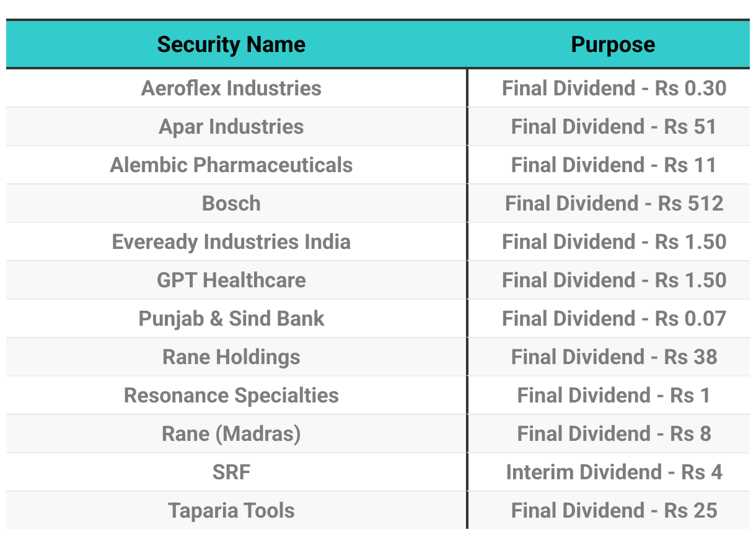
Task: Select the Bosch security name
Action: (231, 203)
